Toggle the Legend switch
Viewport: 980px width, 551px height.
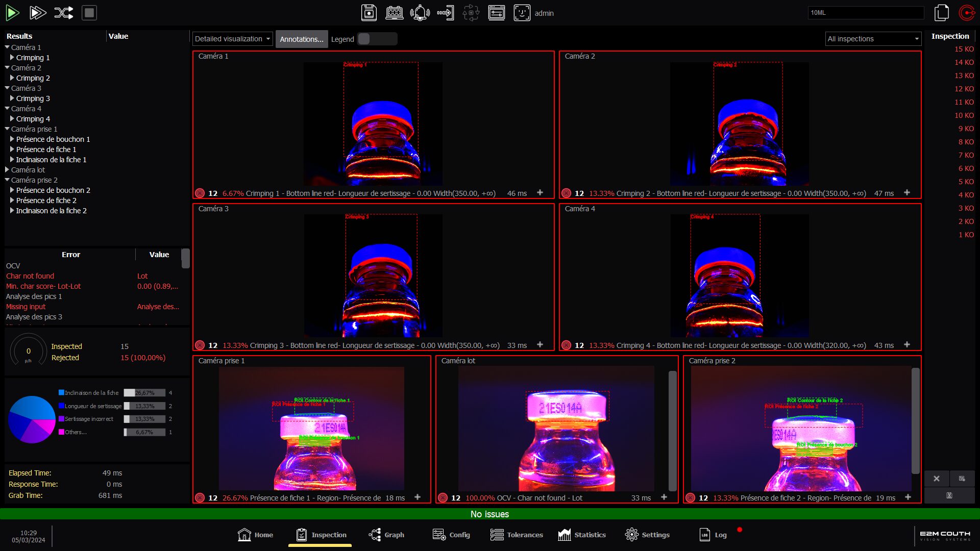pos(377,39)
